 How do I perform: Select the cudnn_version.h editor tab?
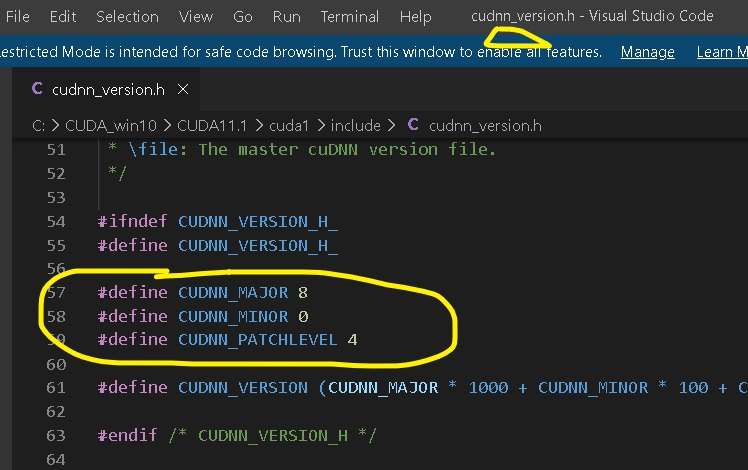click(108, 90)
